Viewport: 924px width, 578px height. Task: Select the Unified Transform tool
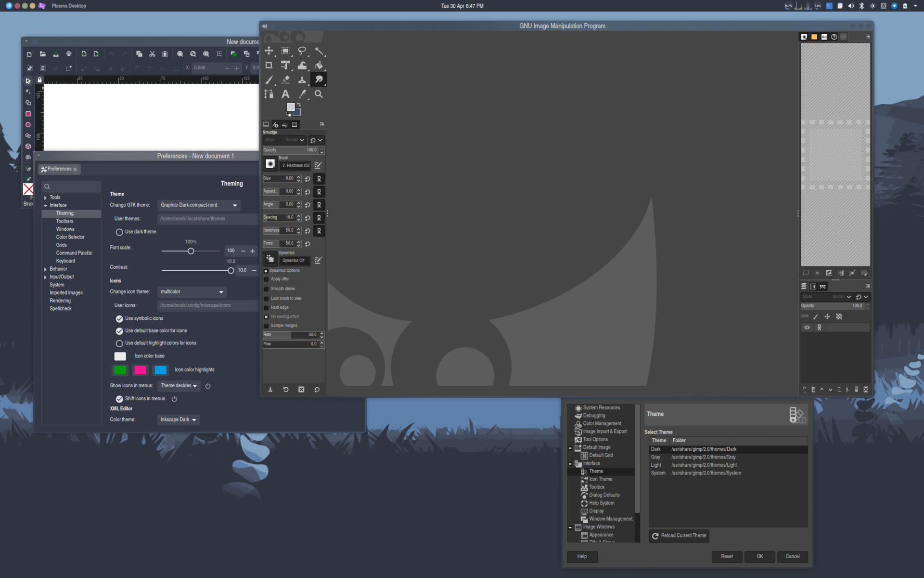coord(285,66)
